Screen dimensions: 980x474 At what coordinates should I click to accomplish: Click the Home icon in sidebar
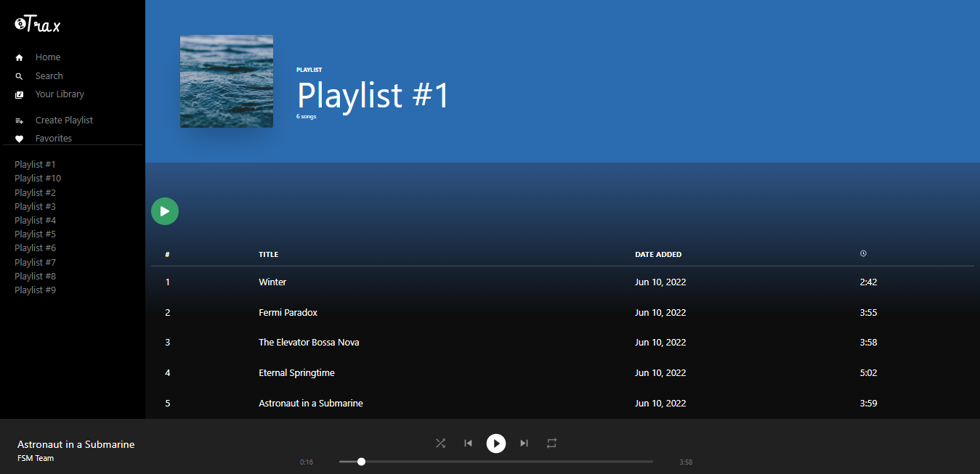coord(20,57)
